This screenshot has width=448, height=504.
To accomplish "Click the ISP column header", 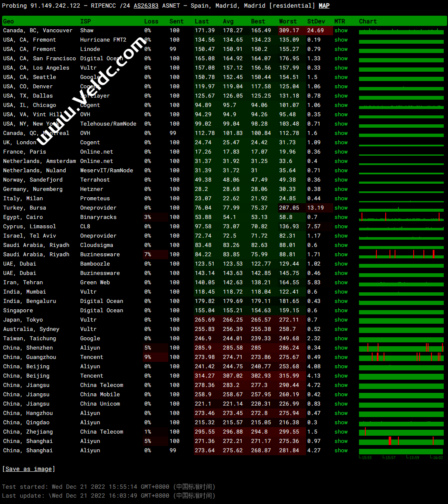I will tap(86, 21).
